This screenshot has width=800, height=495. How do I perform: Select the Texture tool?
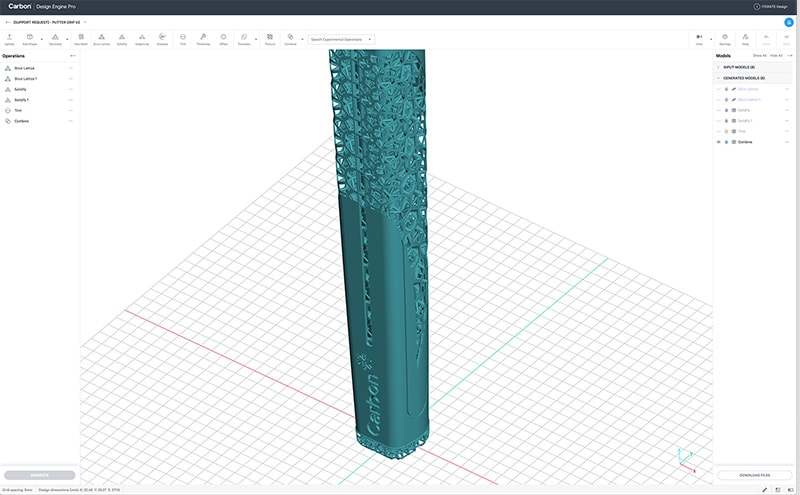coord(270,39)
